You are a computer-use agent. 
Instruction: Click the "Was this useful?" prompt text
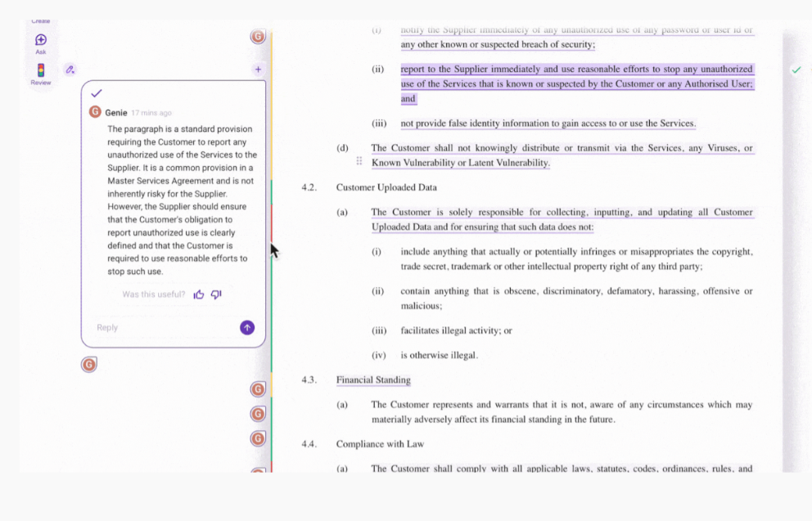click(153, 294)
